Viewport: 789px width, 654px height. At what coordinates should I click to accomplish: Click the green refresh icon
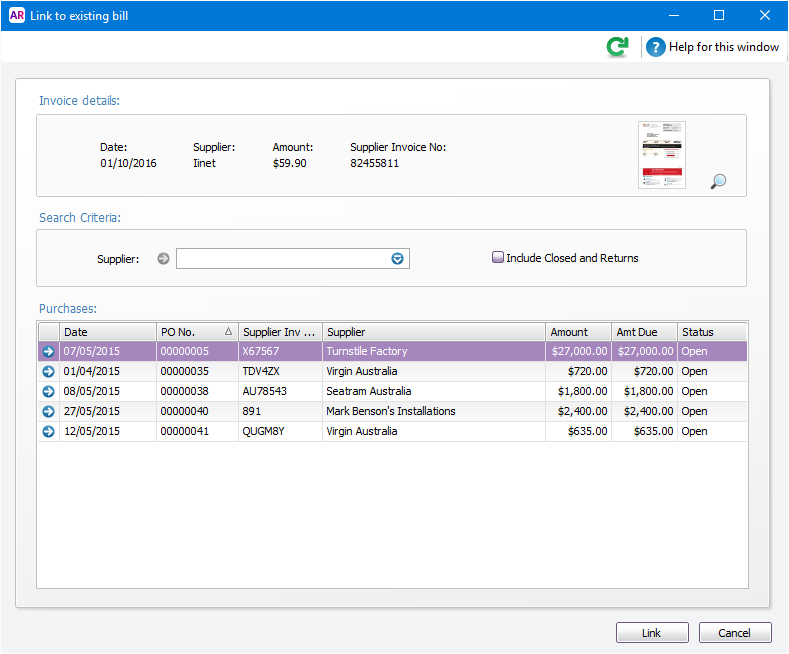(618, 47)
